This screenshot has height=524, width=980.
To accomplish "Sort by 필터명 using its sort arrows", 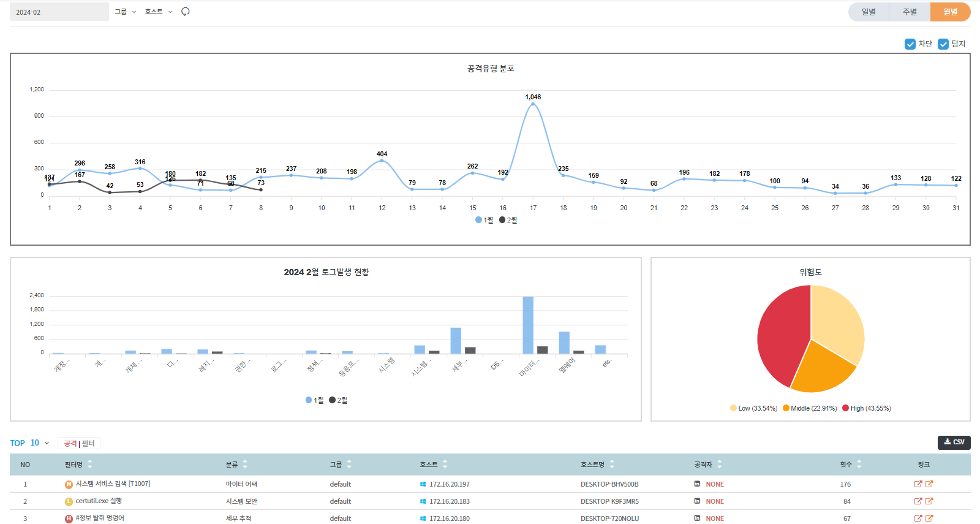I will (x=90, y=465).
